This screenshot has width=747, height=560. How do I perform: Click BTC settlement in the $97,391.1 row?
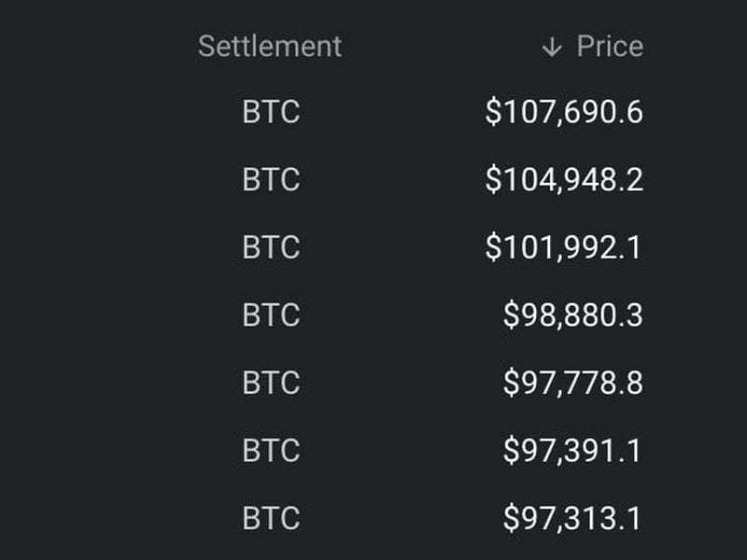[271, 451]
